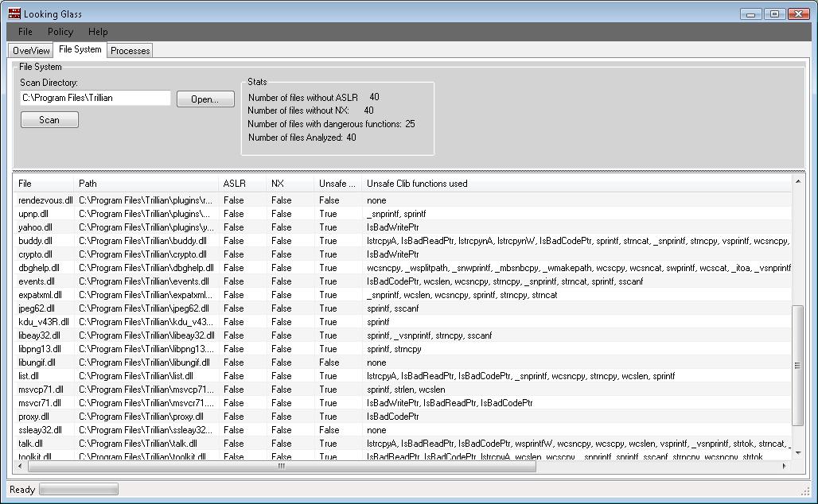
Task: Select the msvcp71.dll file entry
Action: pos(41,390)
